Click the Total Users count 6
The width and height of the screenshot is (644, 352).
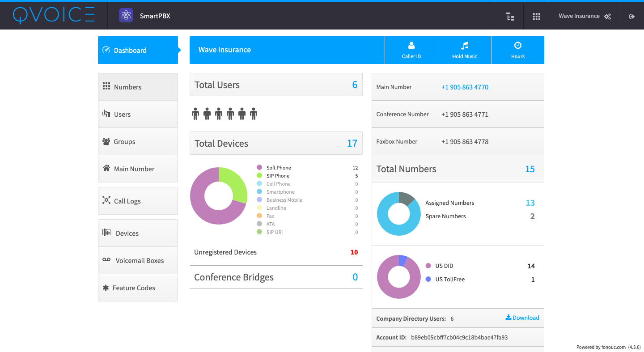(x=355, y=85)
